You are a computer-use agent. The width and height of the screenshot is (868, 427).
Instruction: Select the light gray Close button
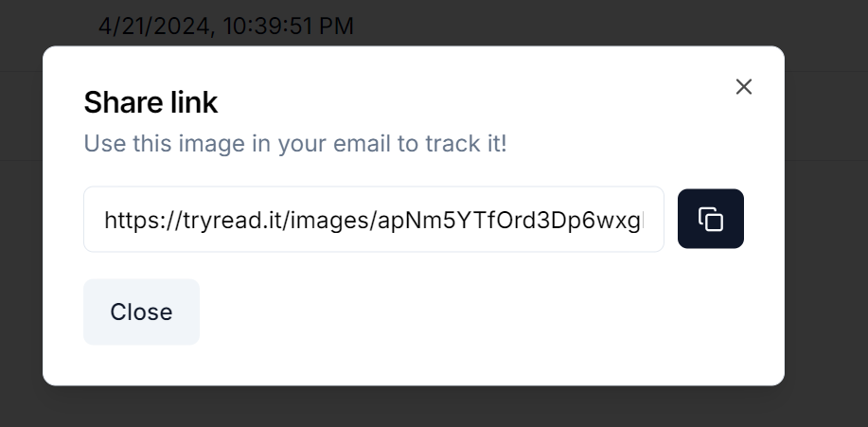141,311
